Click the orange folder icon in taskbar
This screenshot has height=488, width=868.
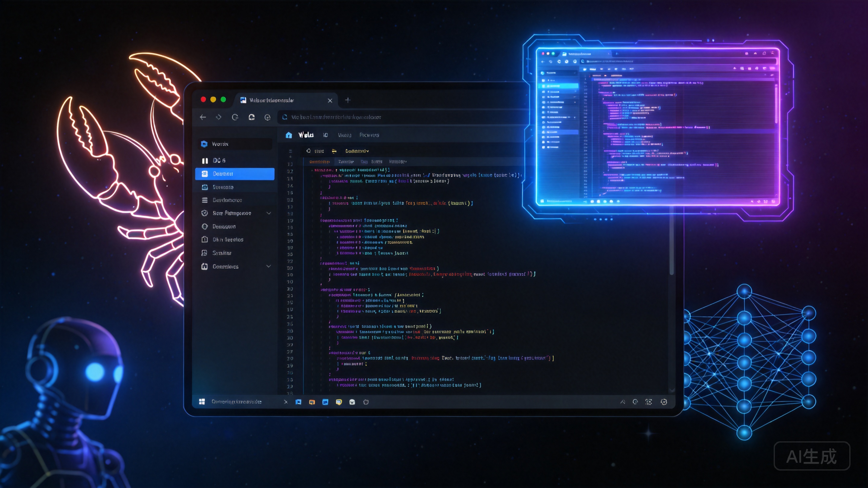312,402
